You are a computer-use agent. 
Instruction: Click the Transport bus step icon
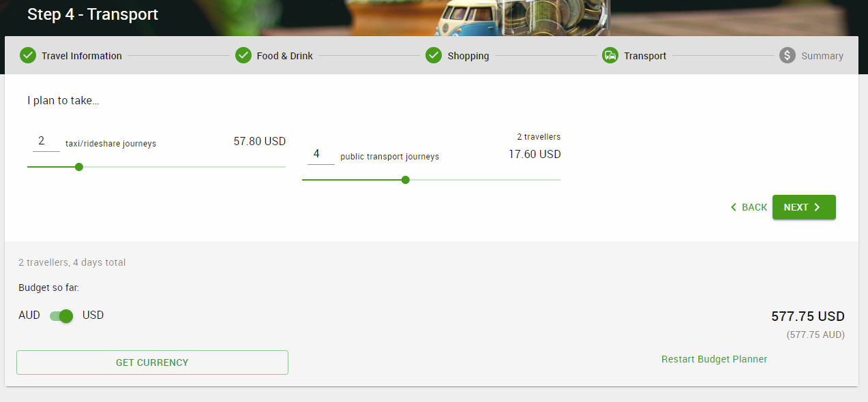tap(610, 55)
